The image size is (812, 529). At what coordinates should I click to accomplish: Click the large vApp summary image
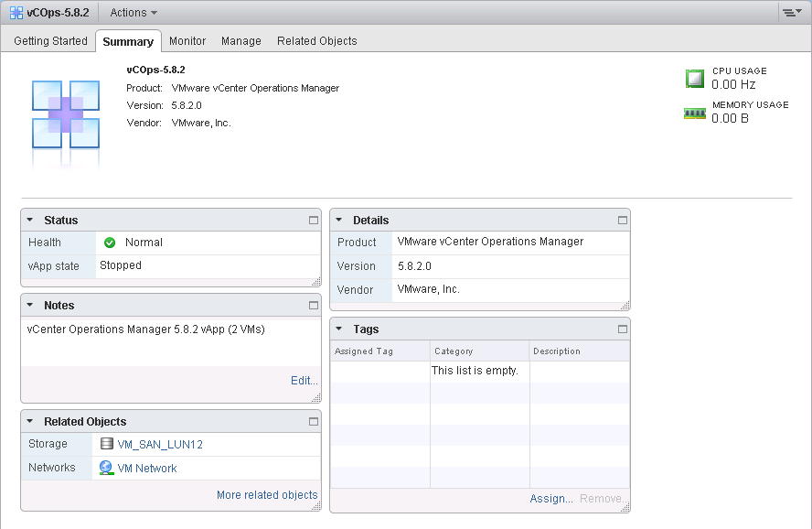click(66, 114)
